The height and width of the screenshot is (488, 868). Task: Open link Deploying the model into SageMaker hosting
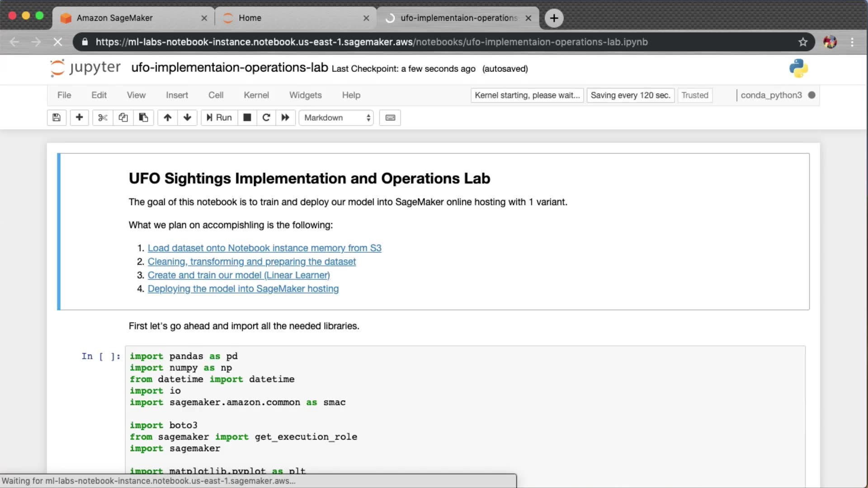tap(243, 289)
